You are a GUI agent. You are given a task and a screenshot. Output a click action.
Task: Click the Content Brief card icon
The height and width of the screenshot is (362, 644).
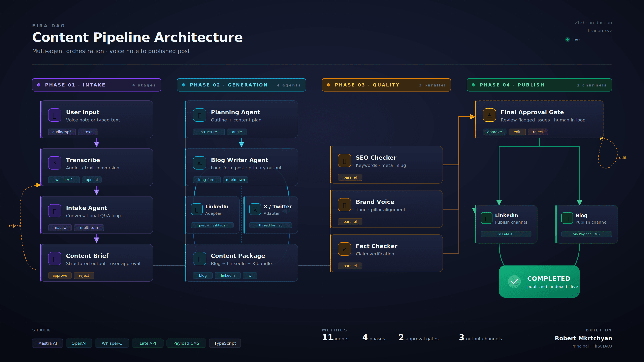tap(55, 259)
